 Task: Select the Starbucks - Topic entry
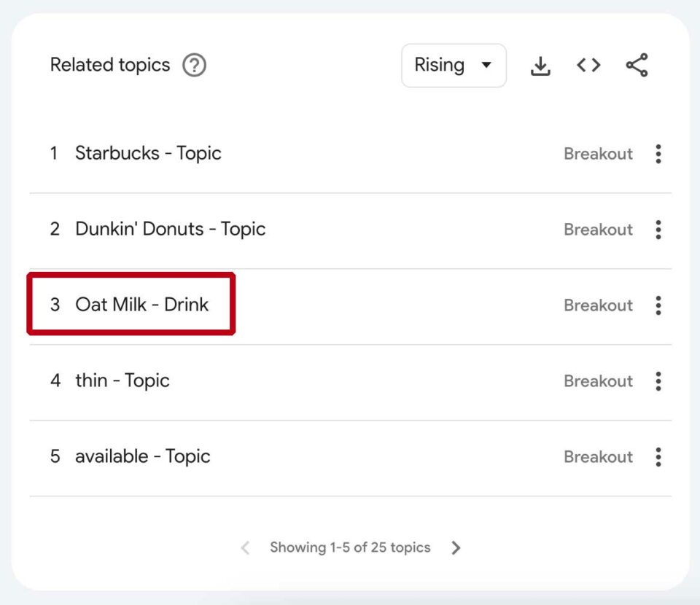coord(148,154)
